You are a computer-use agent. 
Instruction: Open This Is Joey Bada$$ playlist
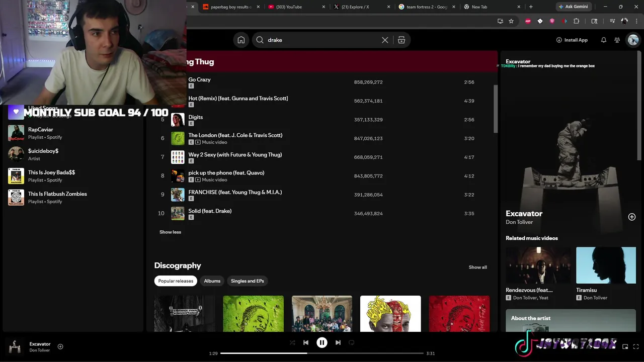coord(73,176)
